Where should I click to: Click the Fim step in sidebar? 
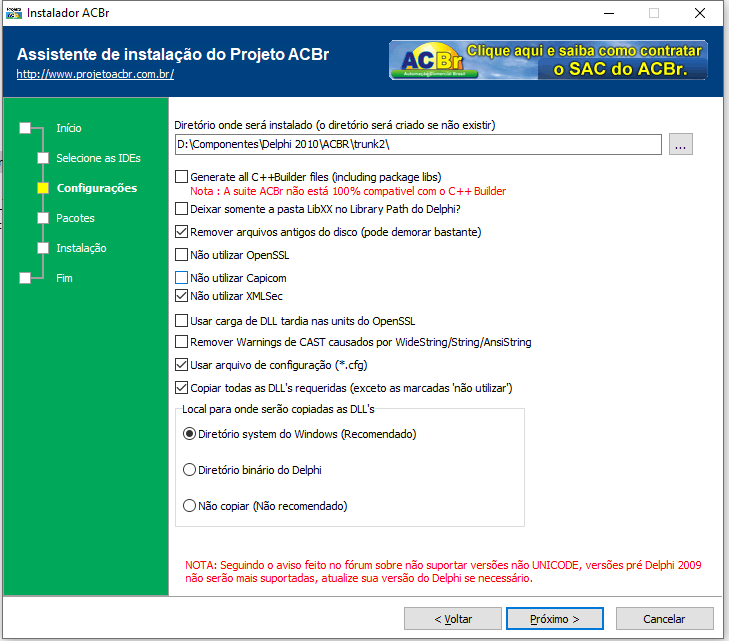pos(64,278)
